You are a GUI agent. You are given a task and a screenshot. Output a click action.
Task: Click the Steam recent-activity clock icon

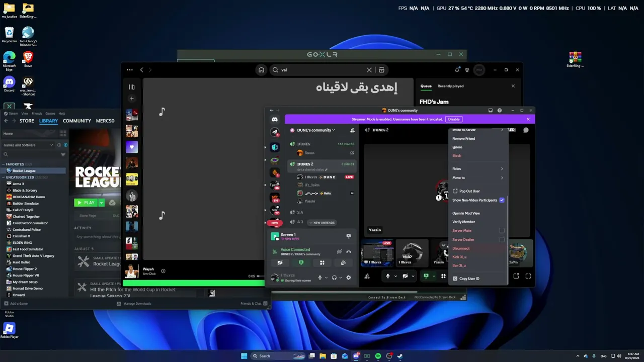pyautogui.click(x=59, y=145)
